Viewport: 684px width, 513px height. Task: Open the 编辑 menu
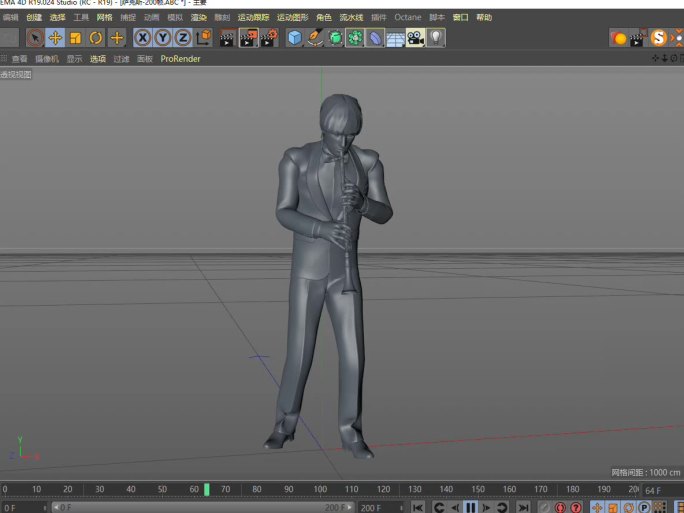pos(10,17)
